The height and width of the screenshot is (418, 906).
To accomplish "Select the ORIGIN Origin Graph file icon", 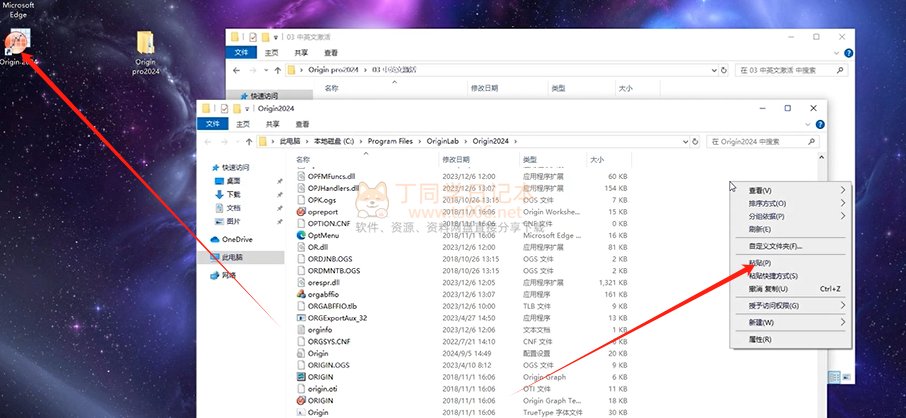I will [301, 376].
